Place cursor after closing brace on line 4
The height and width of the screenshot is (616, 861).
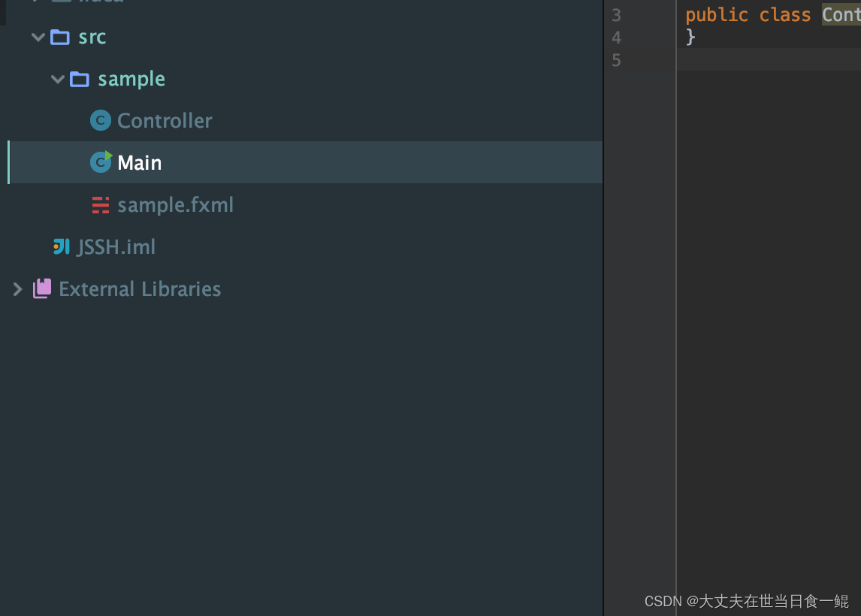point(697,38)
